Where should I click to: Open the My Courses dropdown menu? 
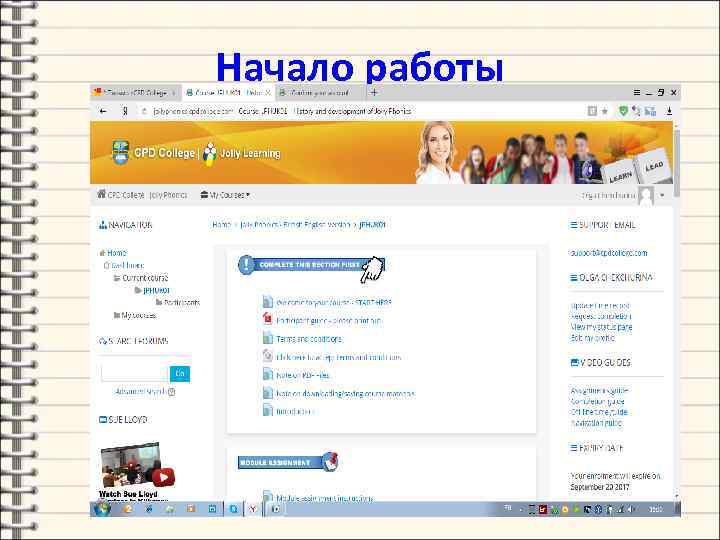pyautogui.click(x=225, y=195)
